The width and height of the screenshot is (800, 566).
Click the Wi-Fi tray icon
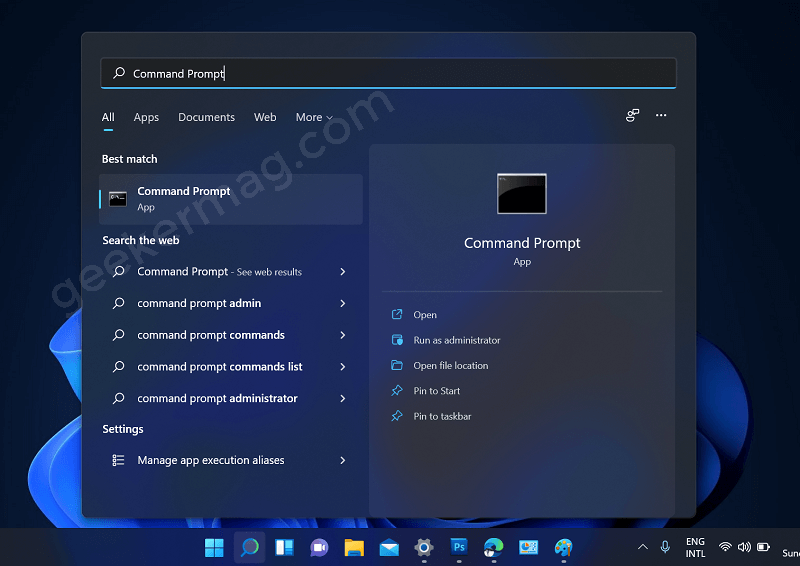click(x=725, y=547)
